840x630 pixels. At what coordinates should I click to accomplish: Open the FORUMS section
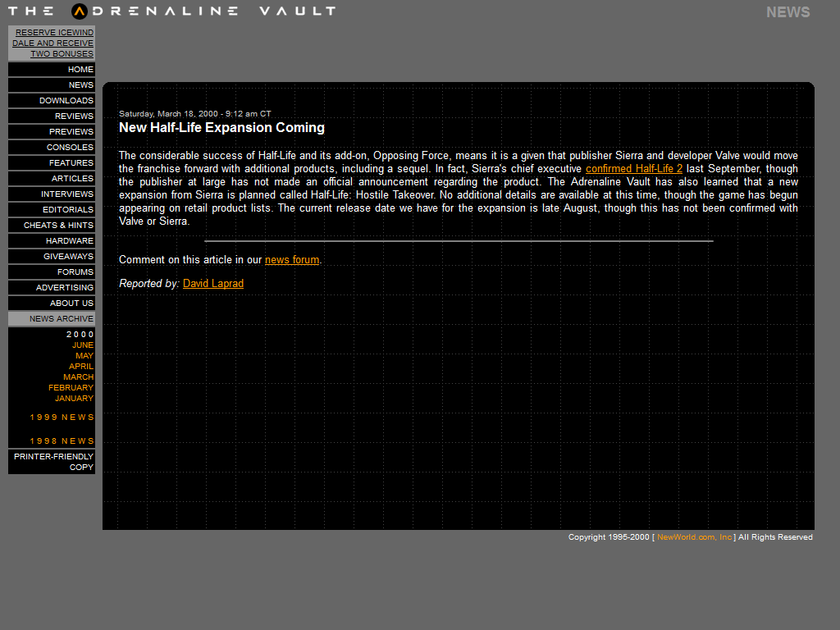(x=52, y=272)
